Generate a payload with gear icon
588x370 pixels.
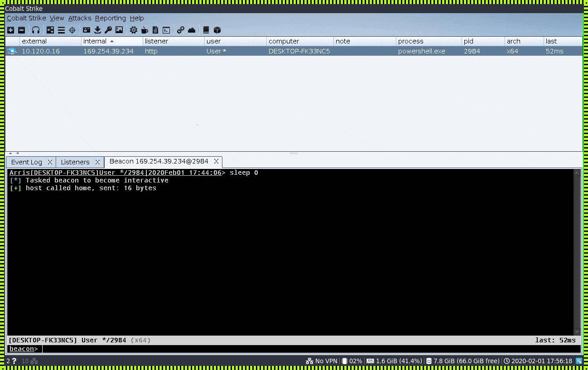coord(134,30)
